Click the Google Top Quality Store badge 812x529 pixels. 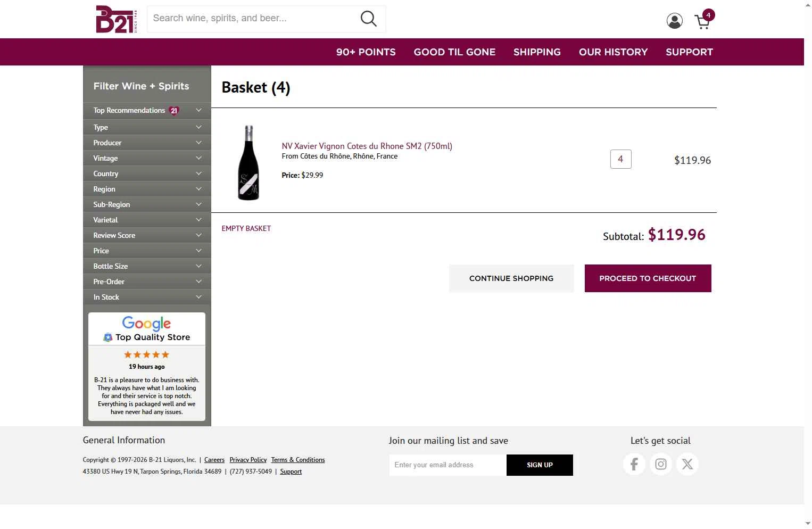147,329
